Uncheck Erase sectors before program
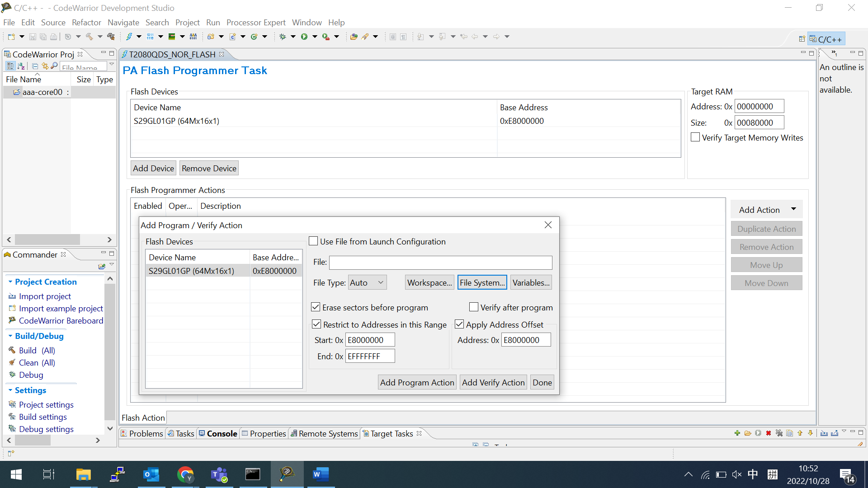Screen dimensions: 868x488 coord(316,307)
